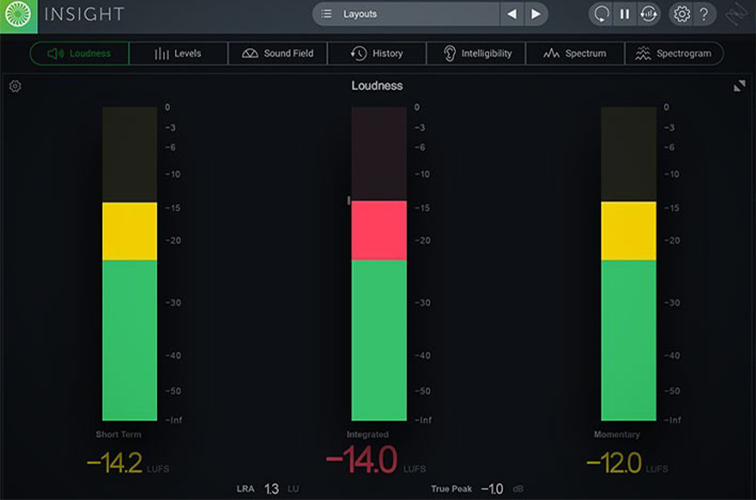Click the True Peak value readout
This screenshot has width=756, height=500.
[492, 489]
